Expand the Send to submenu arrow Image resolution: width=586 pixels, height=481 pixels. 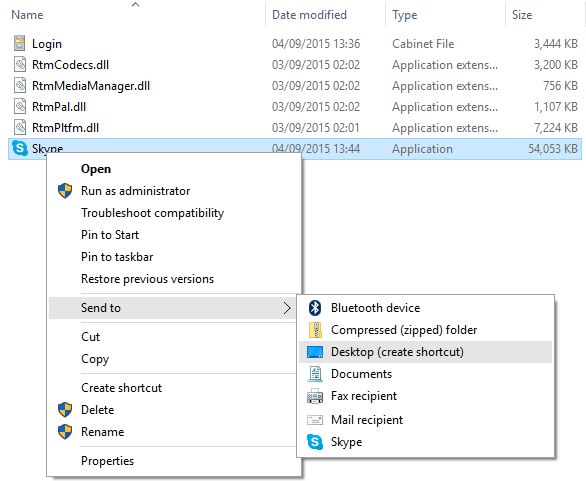coord(287,308)
